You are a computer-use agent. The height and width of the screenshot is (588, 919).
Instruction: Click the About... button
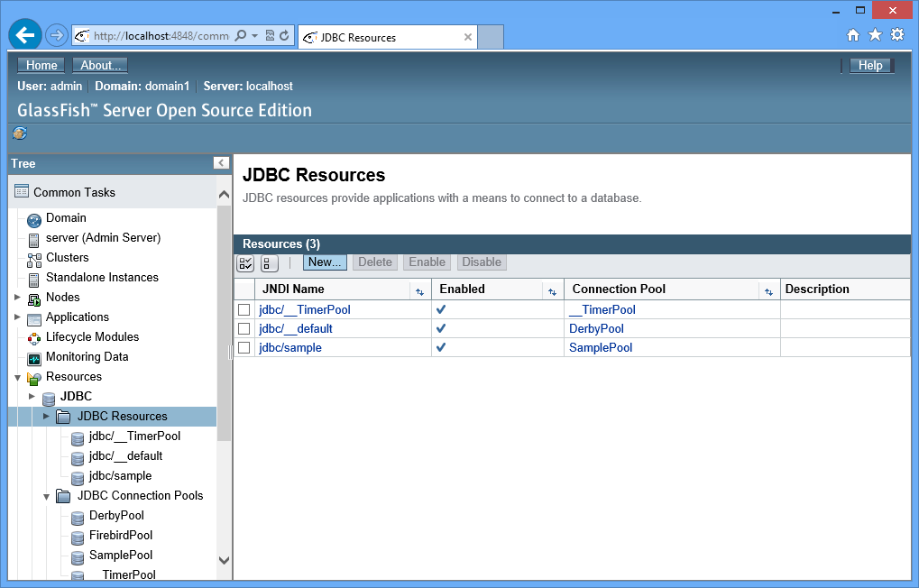[x=100, y=65]
